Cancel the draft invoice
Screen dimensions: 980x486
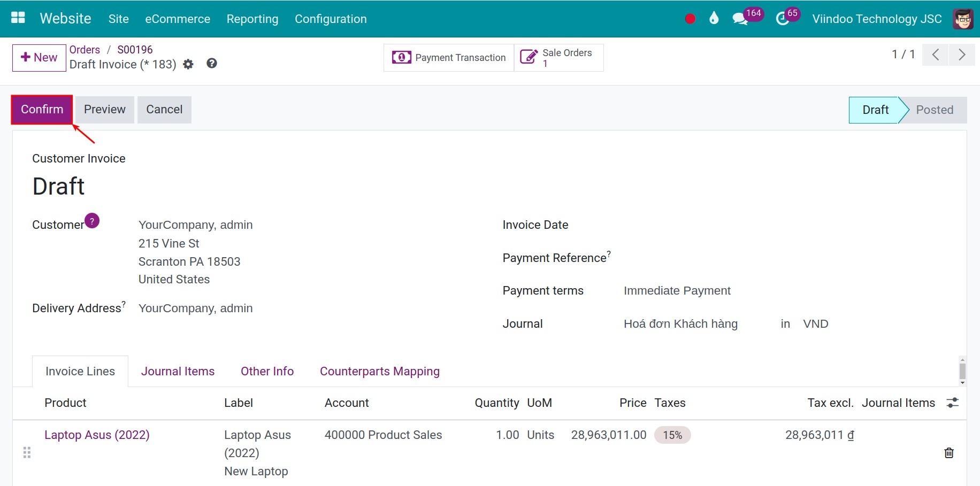pos(164,110)
